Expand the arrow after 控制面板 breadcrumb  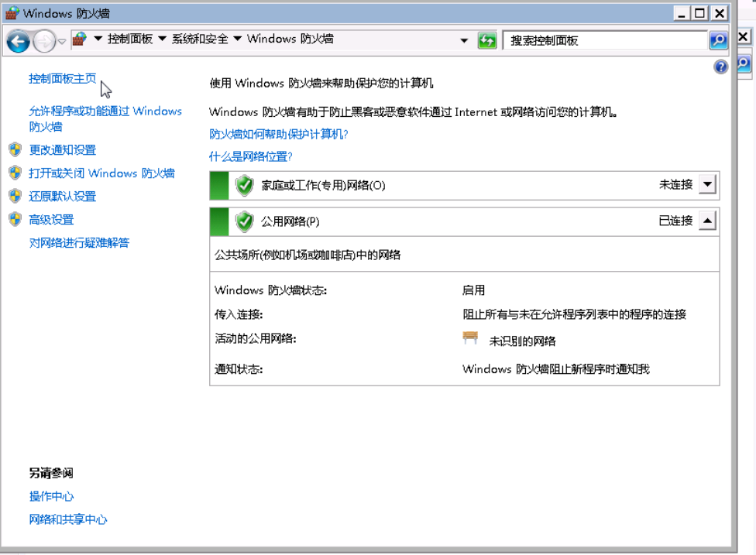[163, 39]
